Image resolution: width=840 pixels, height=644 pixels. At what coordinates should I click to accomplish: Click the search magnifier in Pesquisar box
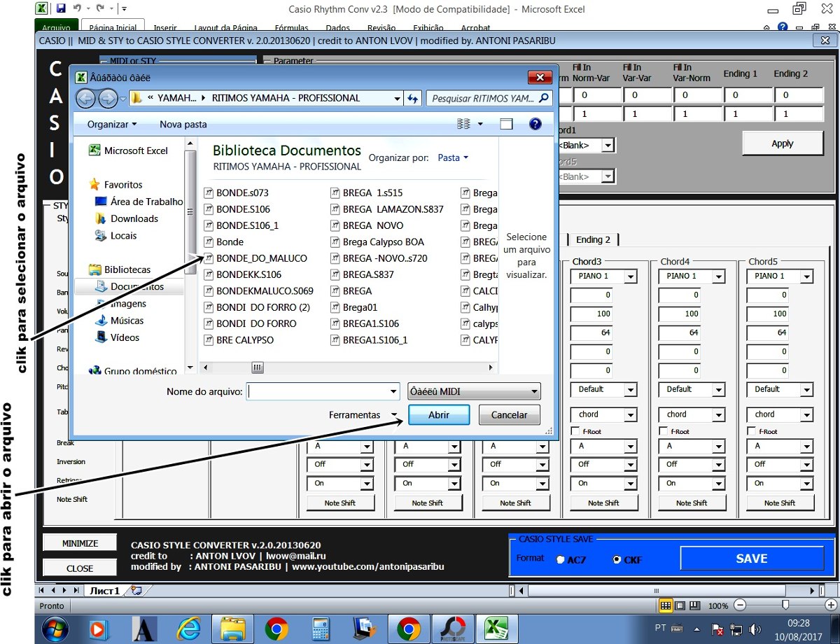544,98
